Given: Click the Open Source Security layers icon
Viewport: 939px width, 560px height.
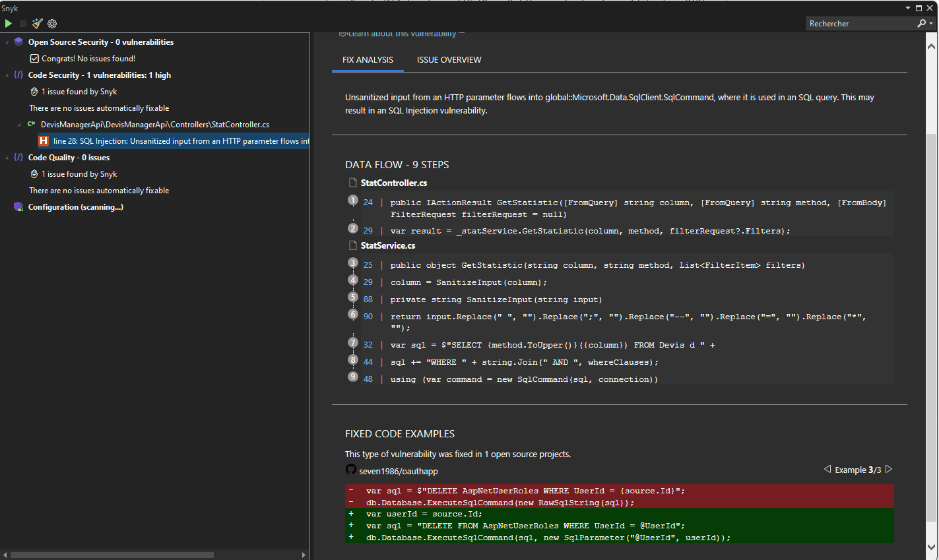Looking at the screenshot, I should pyautogui.click(x=18, y=42).
